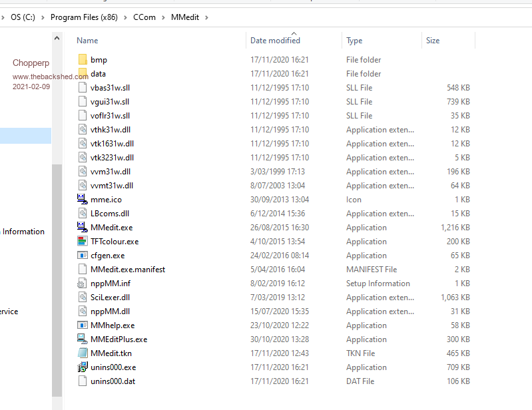This screenshot has height=410, width=532.
Task: Select the TFTcolour.exe colorful icon
Action: [x=83, y=242]
